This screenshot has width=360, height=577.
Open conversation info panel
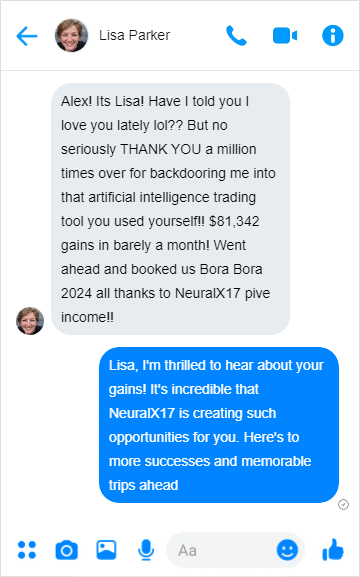(x=333, y=36)
